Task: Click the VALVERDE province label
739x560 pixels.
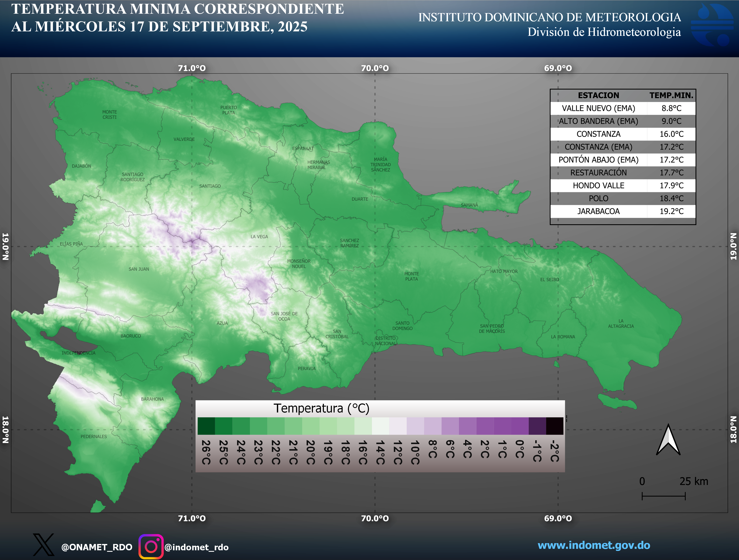Action: tap(184, 139)
